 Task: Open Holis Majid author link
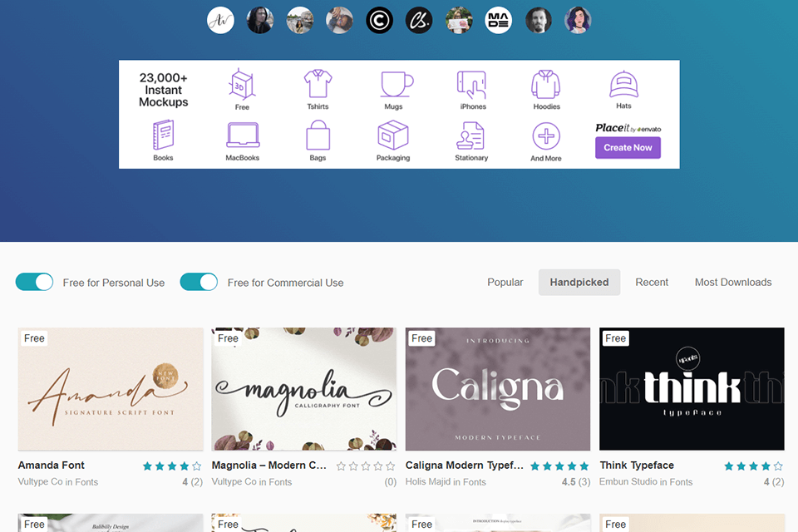click(428, 481)
